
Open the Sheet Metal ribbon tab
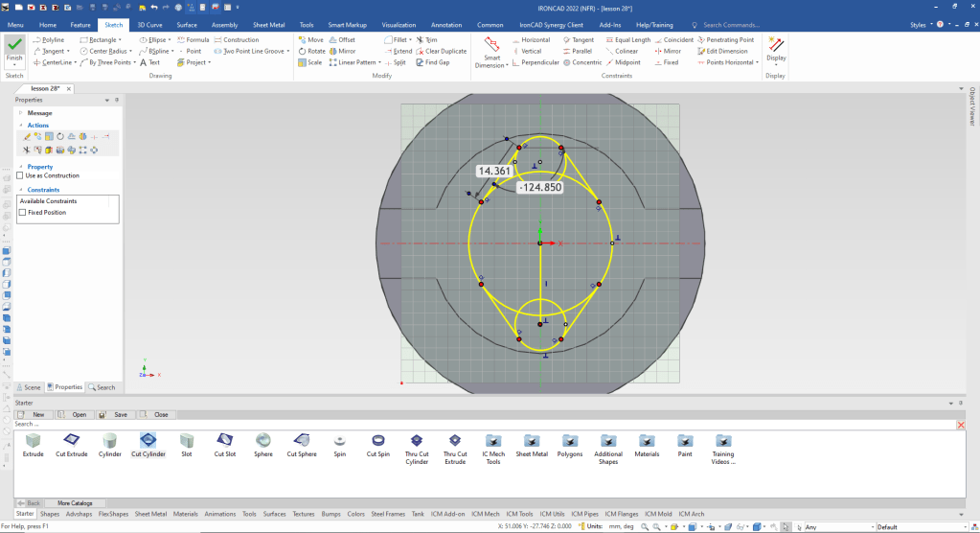tap(267, 24)
